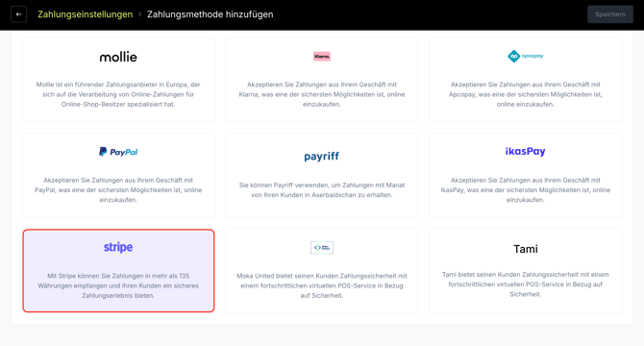
Task: Select the Tami payment title
Action: pos(526,249)
